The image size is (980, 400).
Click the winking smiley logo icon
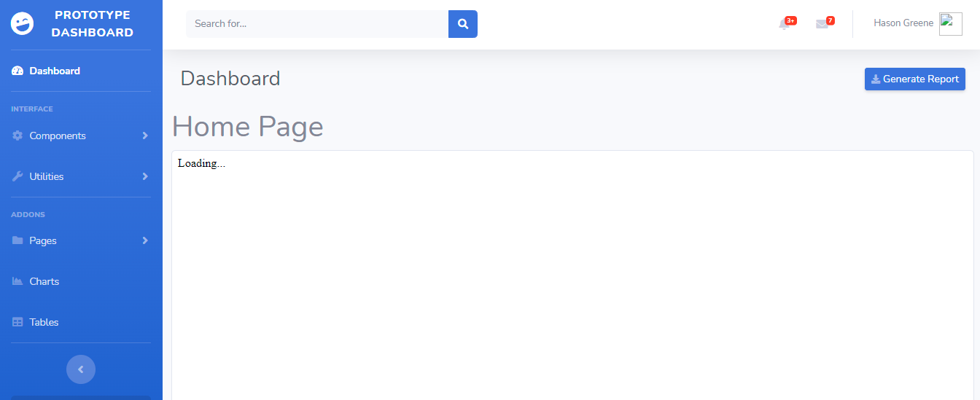(23, 24)
